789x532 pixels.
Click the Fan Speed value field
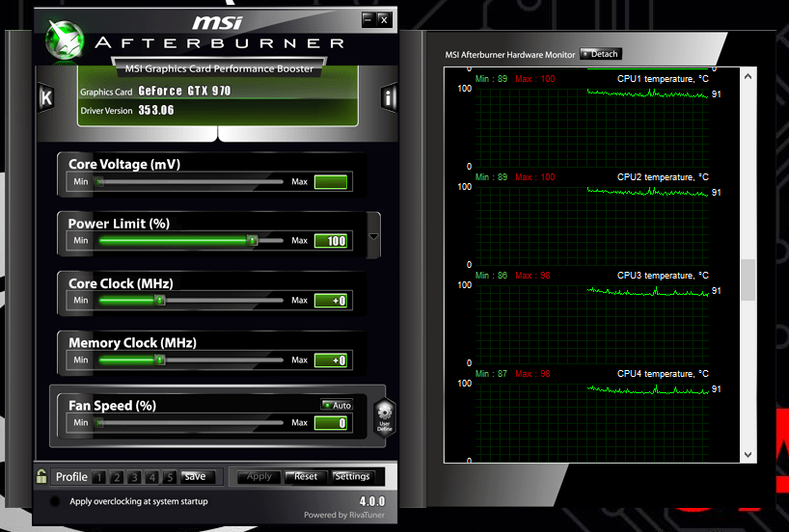pos(331,423)
